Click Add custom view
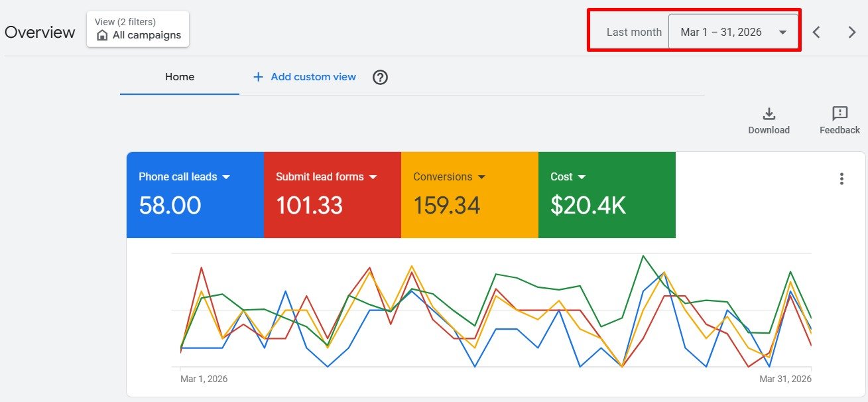Screen dimensions: 868x402 point(305,77)
